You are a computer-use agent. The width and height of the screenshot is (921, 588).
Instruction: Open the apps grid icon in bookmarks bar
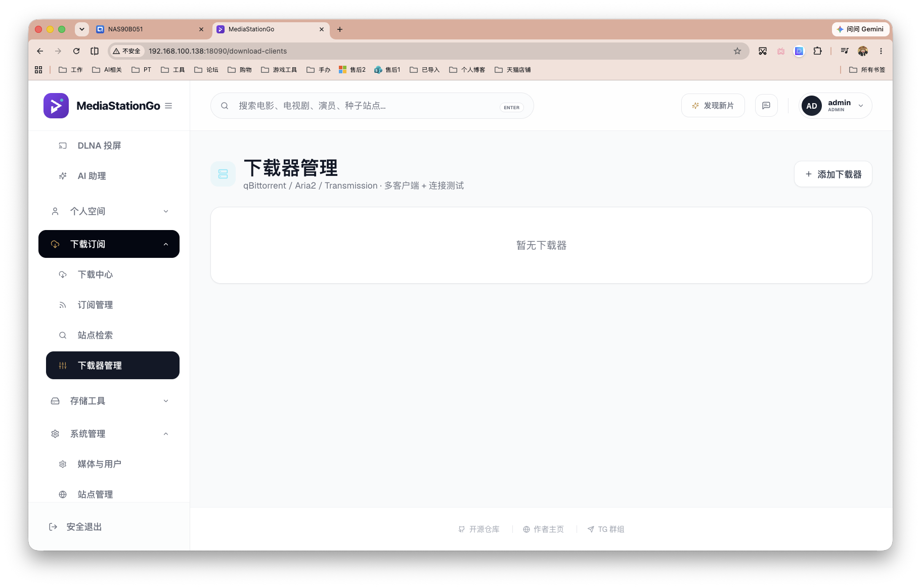(38, 70)
